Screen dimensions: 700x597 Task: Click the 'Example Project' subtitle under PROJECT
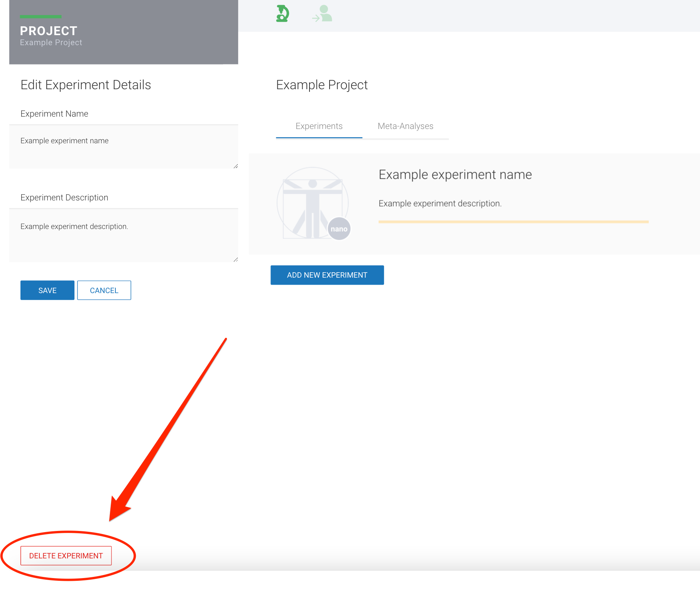click(x=51, y=42)
